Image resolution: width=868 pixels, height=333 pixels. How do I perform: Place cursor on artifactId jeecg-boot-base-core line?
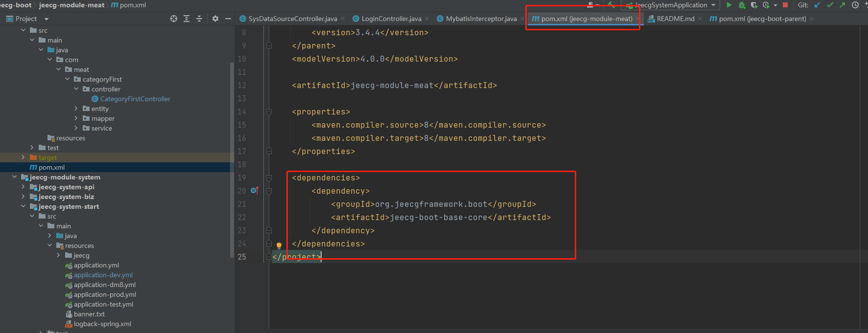tap(441, 217)
